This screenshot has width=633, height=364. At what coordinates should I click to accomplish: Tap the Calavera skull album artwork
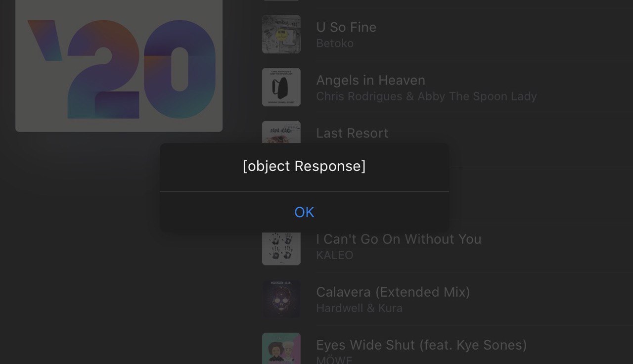click(x=281, y=299)
